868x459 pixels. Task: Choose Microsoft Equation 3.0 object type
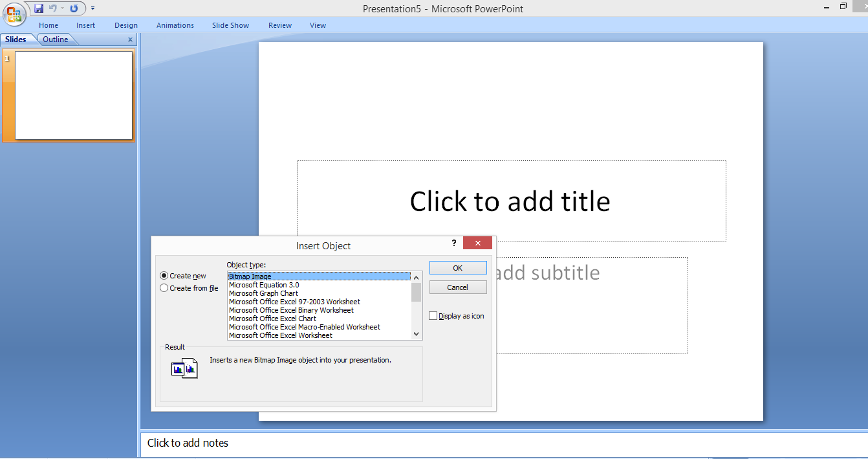coord(320,285)
